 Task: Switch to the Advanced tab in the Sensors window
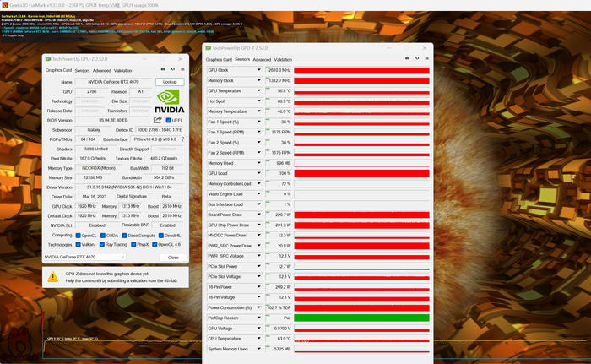(262, 60)
